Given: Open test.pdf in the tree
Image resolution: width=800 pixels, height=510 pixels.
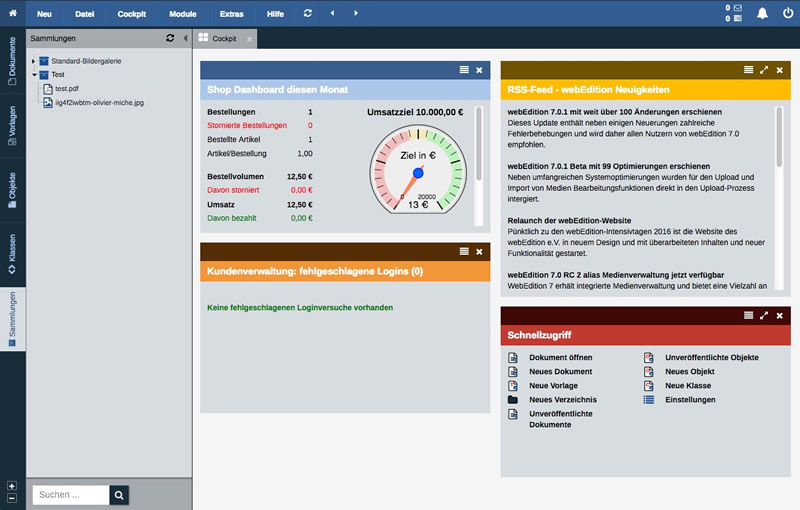Looking at the screenshot, I should pyautogui.click(x=67, y=89).
